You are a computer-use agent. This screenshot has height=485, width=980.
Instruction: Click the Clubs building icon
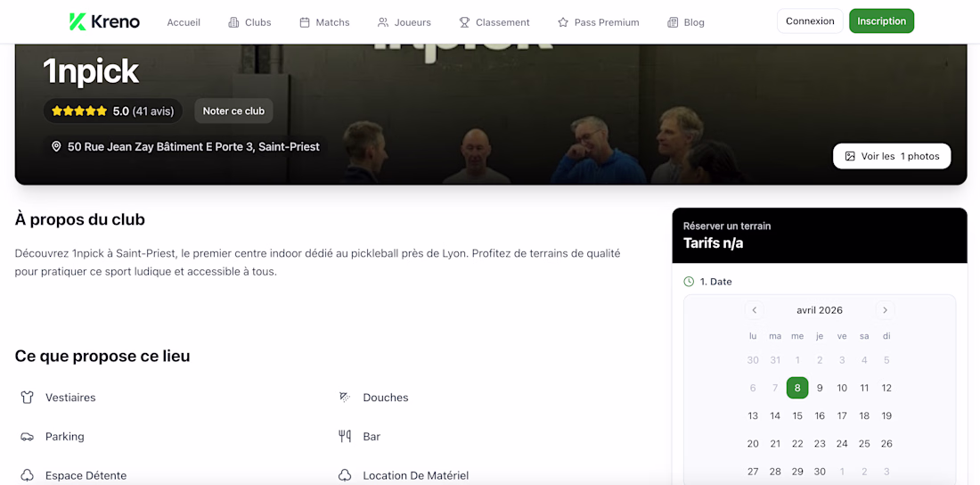[233, 22]
